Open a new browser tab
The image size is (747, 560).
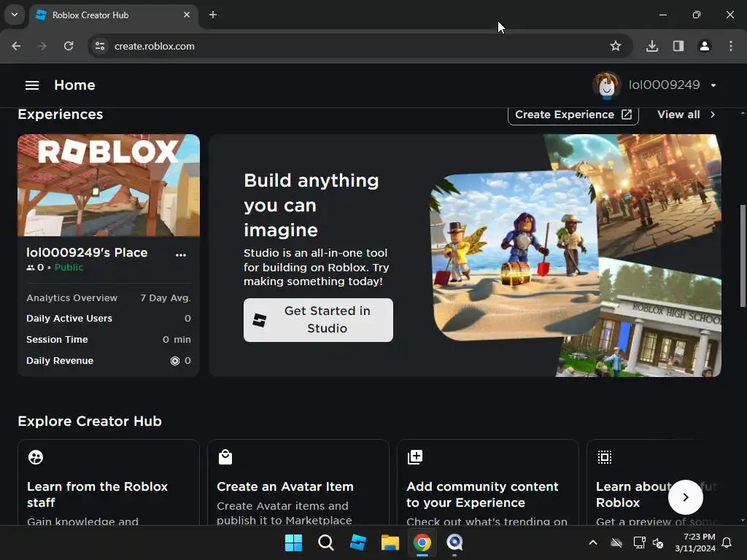pyautogui.click(x=213, y=15)
